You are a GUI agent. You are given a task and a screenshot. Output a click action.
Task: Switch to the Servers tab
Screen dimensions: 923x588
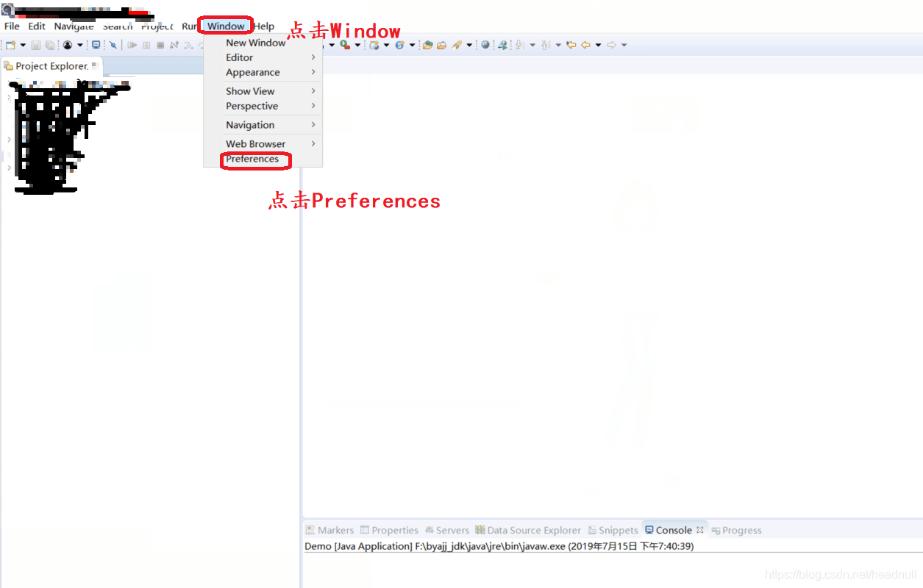click(x=446, y=530)
